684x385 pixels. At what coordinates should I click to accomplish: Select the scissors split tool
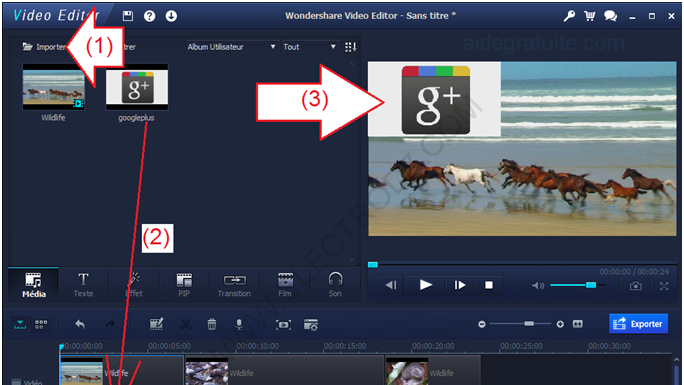(x=186, y=324)
